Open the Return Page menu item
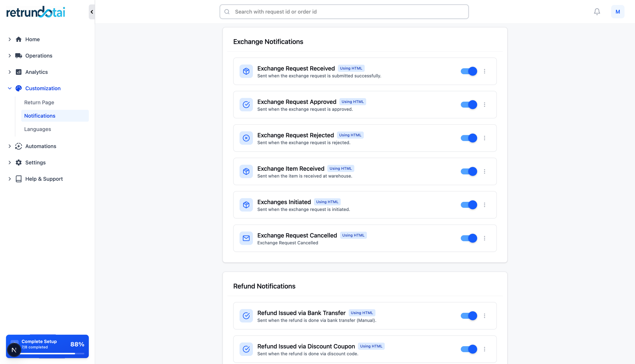Image resolution: width=635 pixels, height=364 pixels. [x=39, y=102]
